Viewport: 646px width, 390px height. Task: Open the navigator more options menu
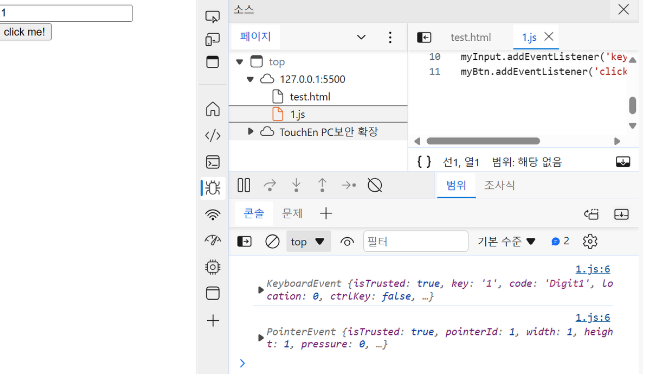[390, 37]
